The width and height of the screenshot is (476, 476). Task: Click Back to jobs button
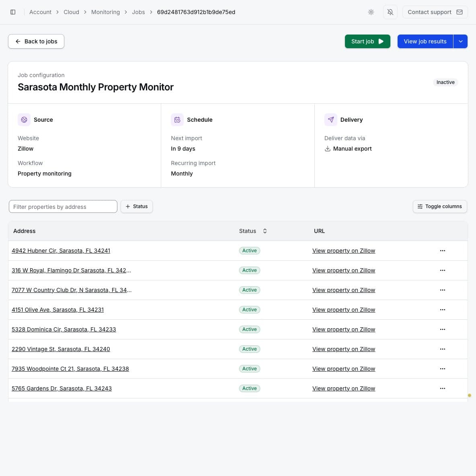coord(36,41)
